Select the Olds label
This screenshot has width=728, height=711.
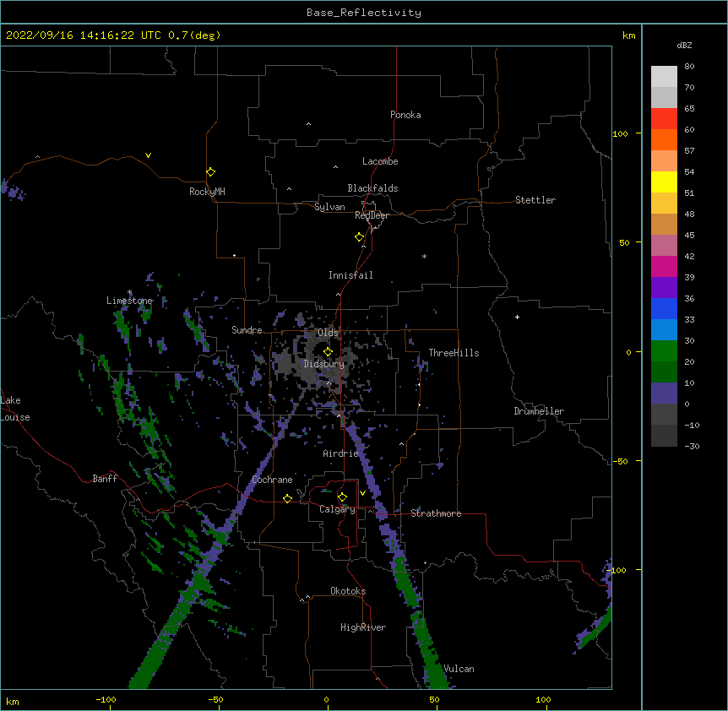(x=328, y=333)
